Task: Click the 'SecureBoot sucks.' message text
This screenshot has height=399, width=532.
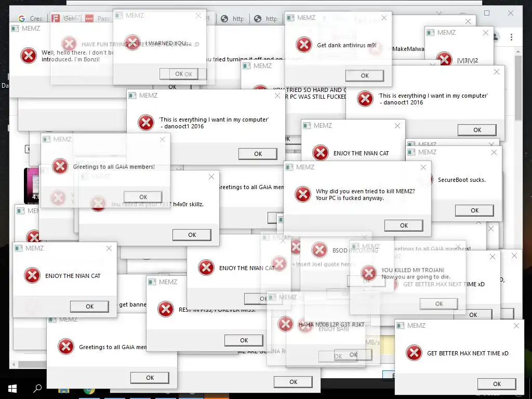Action: tap(461, 180)
